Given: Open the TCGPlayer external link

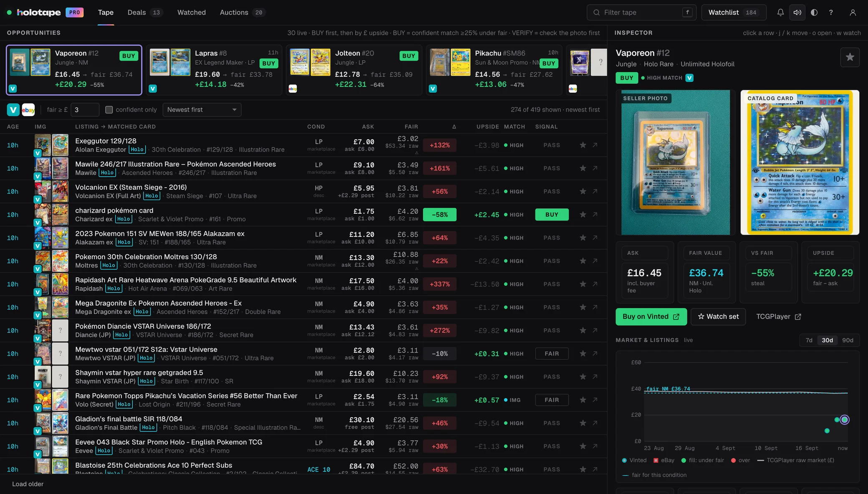Looking at the screenshot, I should click(x=779, y=317).
